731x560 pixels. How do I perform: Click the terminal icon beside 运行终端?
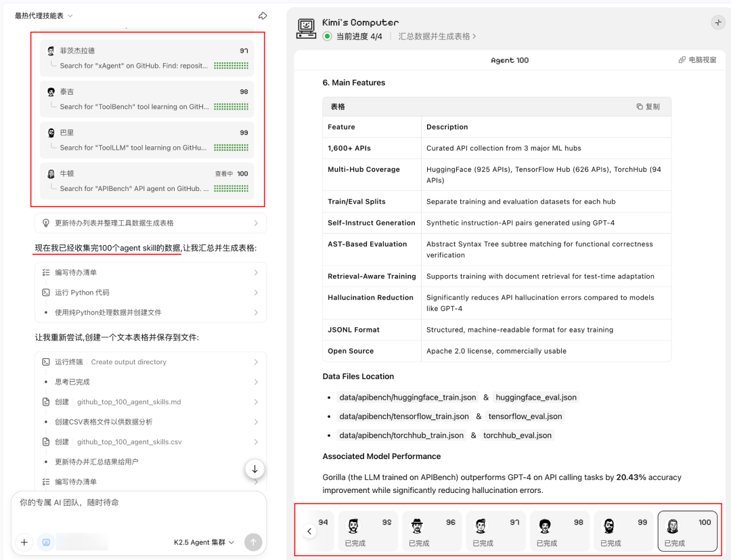point(46,362)
